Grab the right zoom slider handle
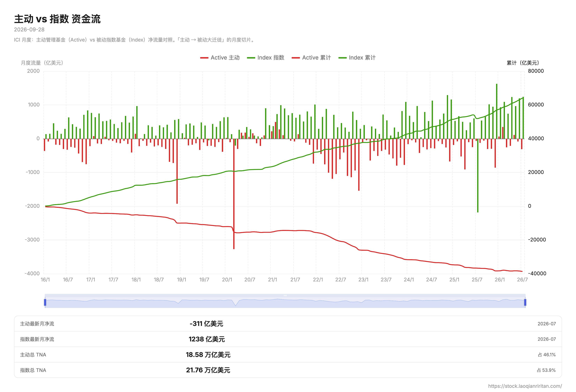 tap(525, 302)
